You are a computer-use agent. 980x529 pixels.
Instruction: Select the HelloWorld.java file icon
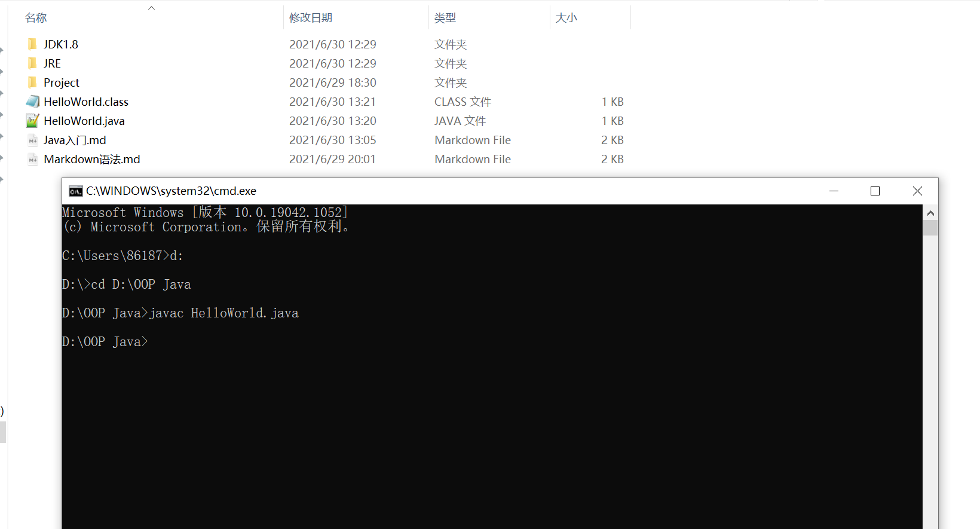[x=33, y=121]
